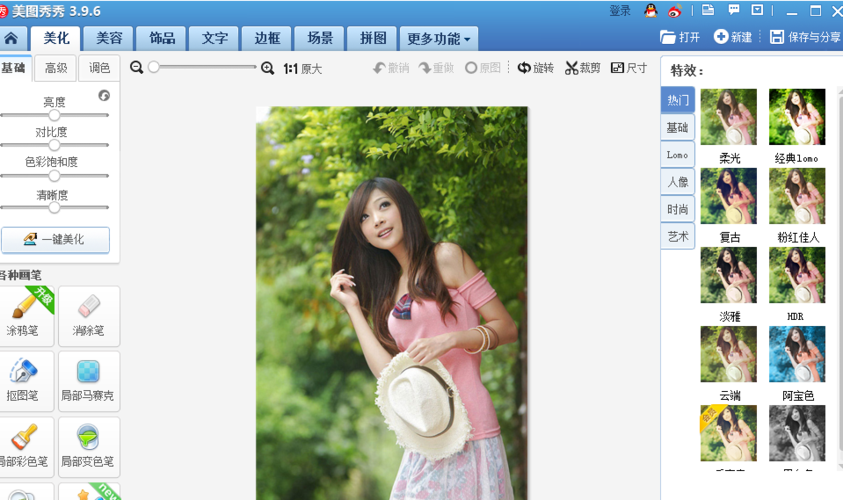Switch to the 文字 tab

pyautogui.click(x=215, y=38)
